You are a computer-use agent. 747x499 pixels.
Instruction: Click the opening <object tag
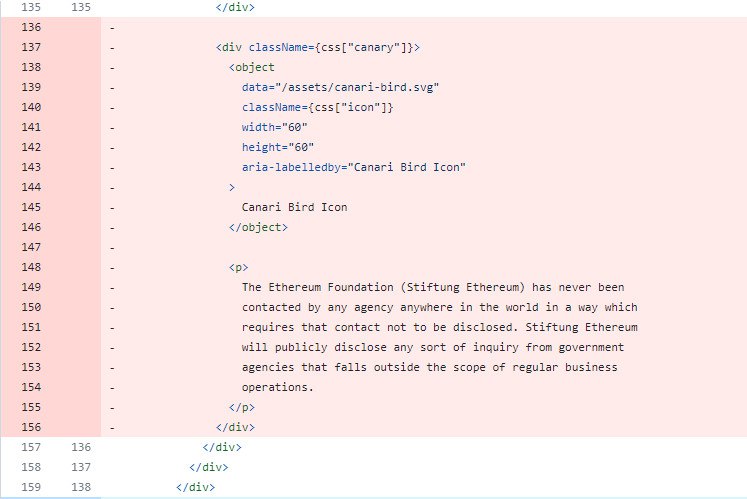tap(252, 67)
